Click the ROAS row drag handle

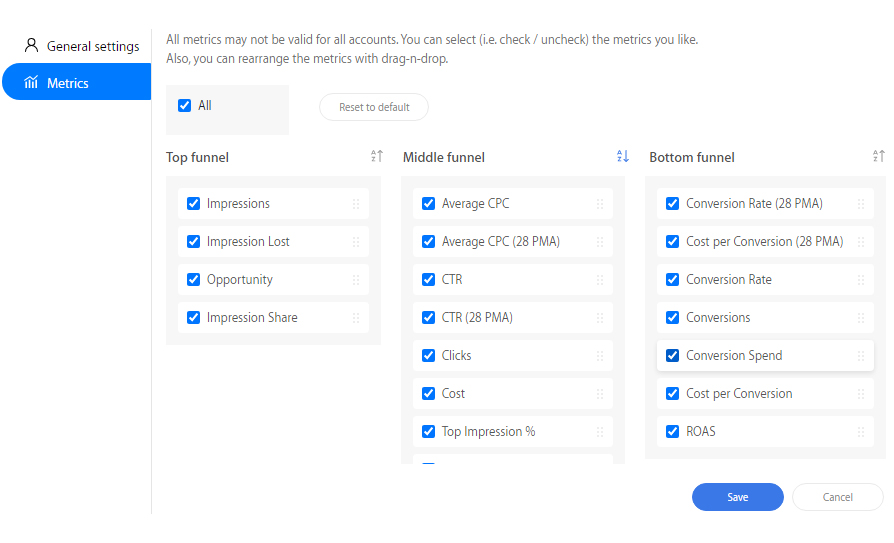[861, 432]
